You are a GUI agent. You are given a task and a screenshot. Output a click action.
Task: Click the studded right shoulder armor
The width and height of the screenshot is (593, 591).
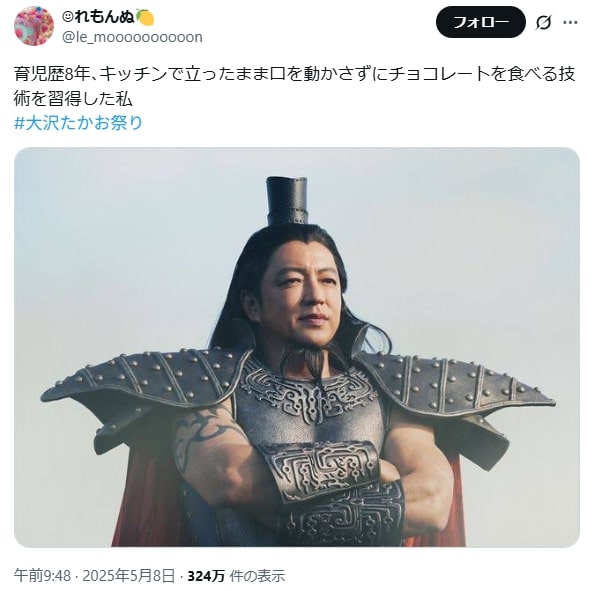[454, 382]
